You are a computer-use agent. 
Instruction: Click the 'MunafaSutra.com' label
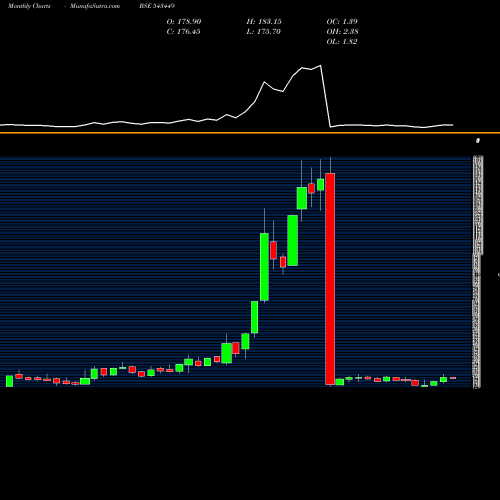[x=95, y=6]
